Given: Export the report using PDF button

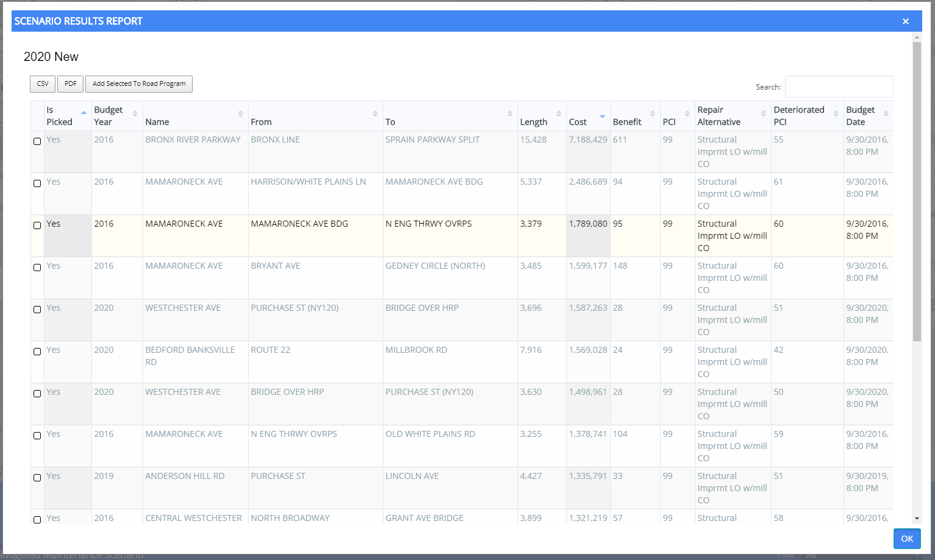Looking at the screenshot, I should point(71,84).
